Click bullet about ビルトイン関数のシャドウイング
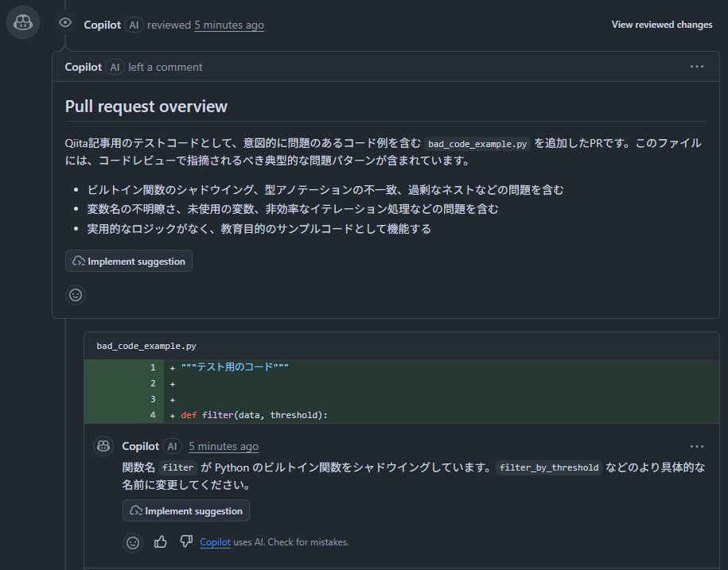Screen dimensions: 728x570 (x=325, y=190)
